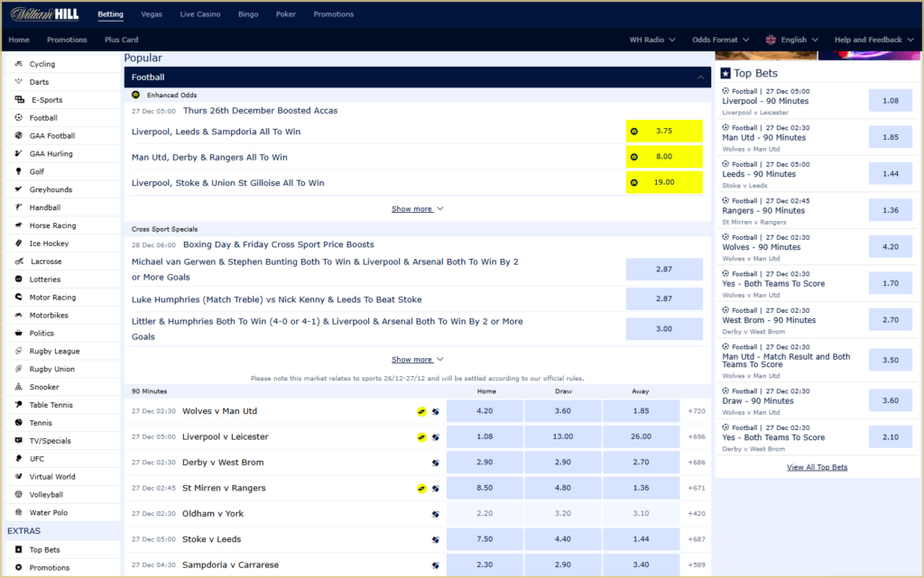Select 3.00 odds for Littler & Humphries special
Image resolution: width=924 pixels, height=578 pixels.
coord(664,329)
